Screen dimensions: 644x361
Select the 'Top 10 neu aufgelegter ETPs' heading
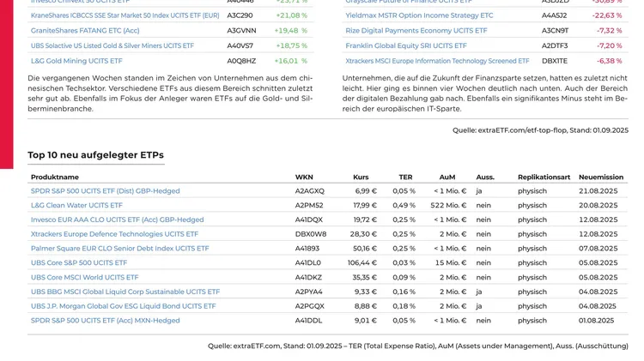tap(95, 155)
